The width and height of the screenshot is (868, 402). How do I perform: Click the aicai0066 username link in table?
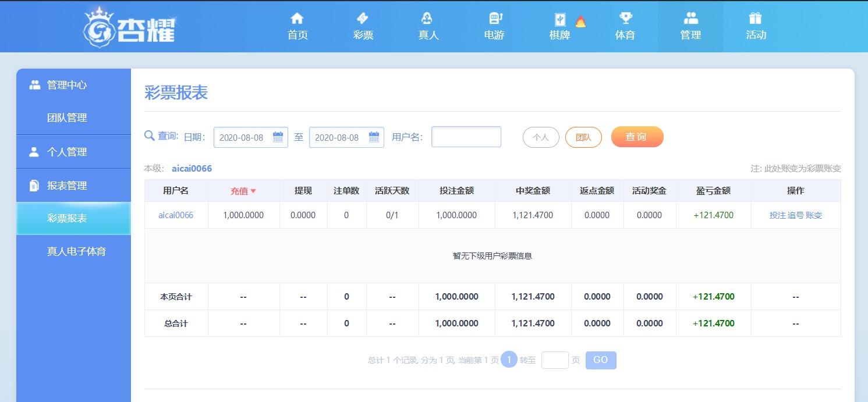[x=176, y=215]
